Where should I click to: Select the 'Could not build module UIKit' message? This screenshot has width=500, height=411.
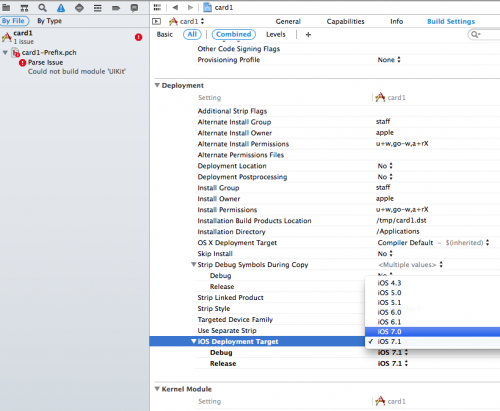click(x=77, y=72)
